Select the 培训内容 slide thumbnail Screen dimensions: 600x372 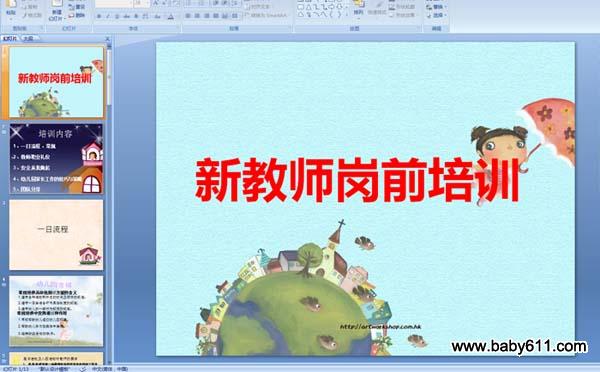pos(56,158)
